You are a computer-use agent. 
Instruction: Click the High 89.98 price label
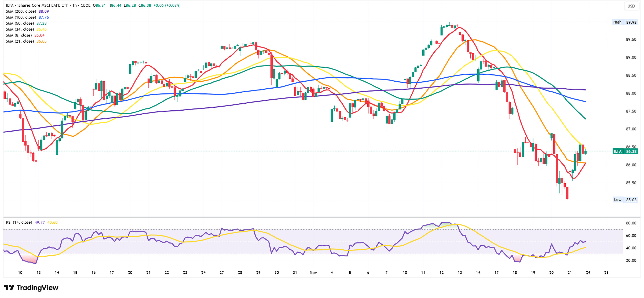[x=625, y=22]
